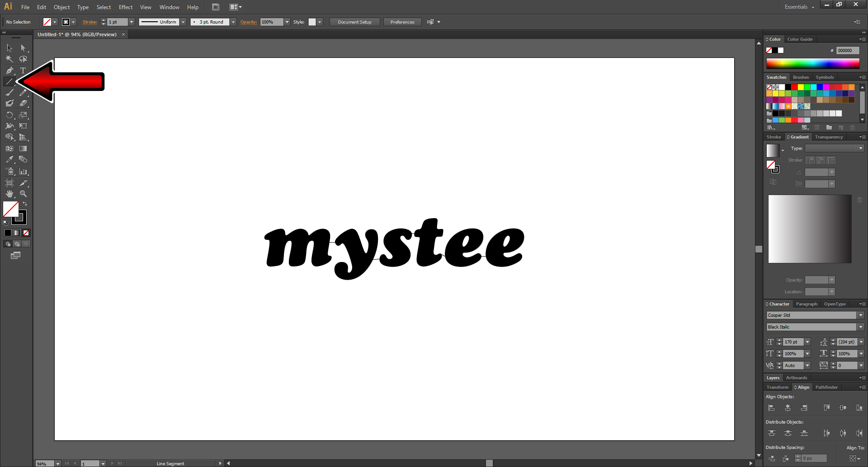Select the Width tool
The width and height of the screenshot is (868, 467).
[9, 126]
